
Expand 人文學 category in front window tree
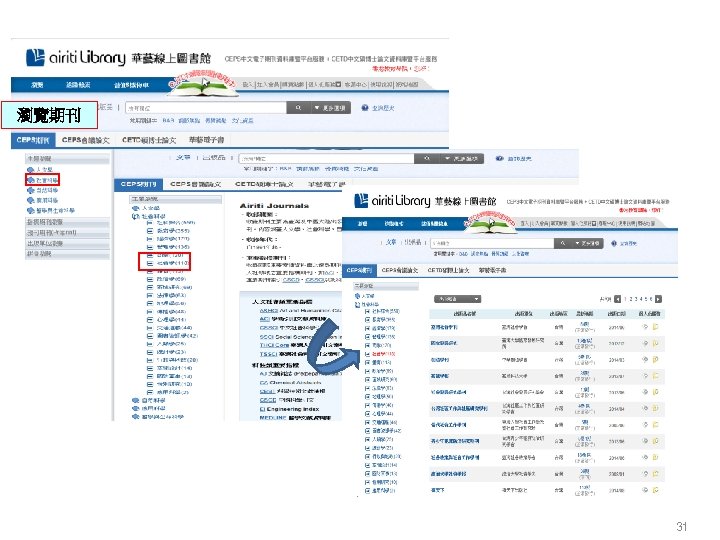point(358,296)
